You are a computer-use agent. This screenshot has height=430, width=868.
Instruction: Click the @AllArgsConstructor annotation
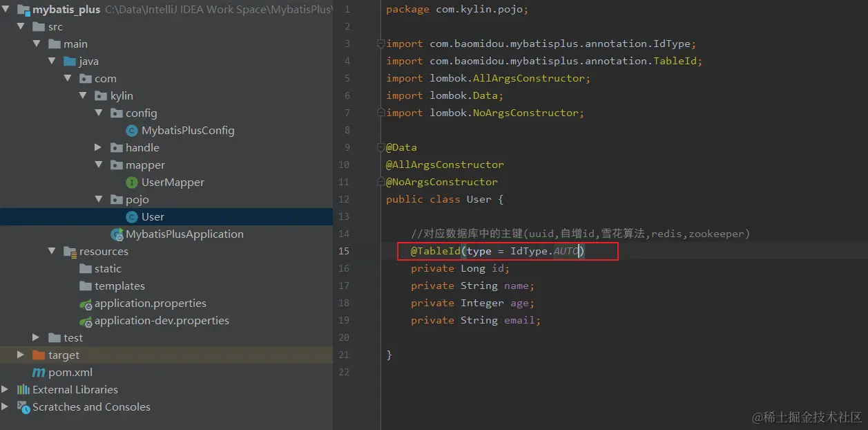[445, 165]
